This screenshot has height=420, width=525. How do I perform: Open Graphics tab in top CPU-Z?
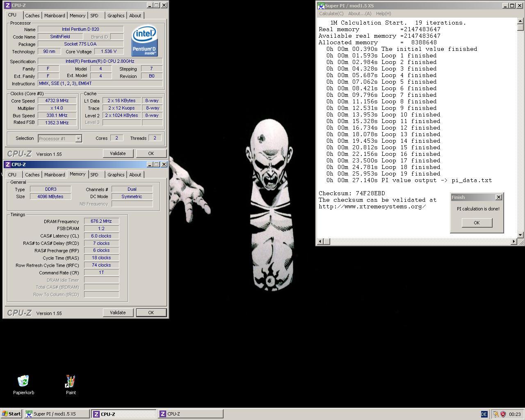coord(116,16)
